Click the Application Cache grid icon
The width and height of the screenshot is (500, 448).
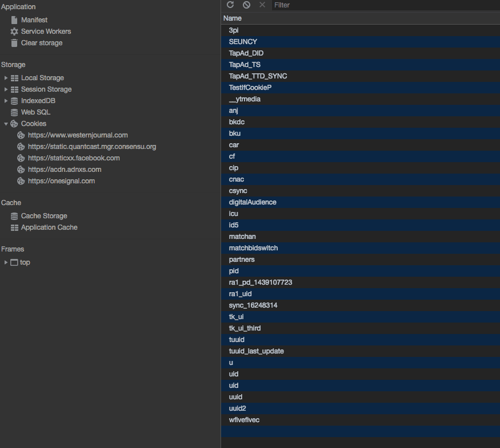point(14,227)
